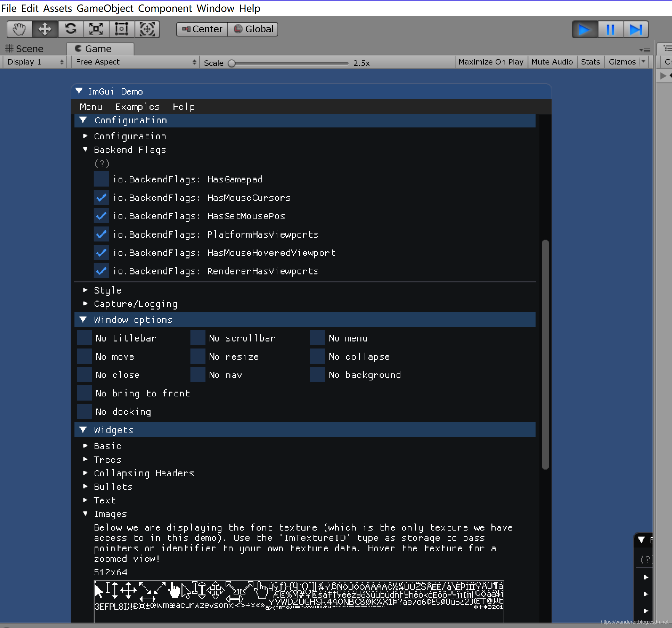Viewport: 672px width, 628px height.
Task: Enable the HasGamepad backend flag
Action: [x=101, y=179]
